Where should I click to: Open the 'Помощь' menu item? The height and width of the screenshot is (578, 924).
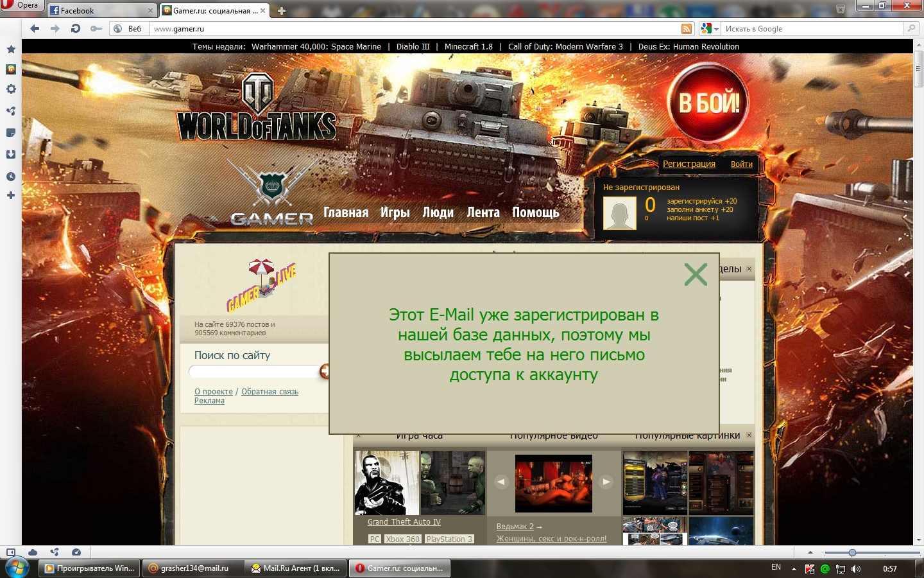(x=536, y=213)
